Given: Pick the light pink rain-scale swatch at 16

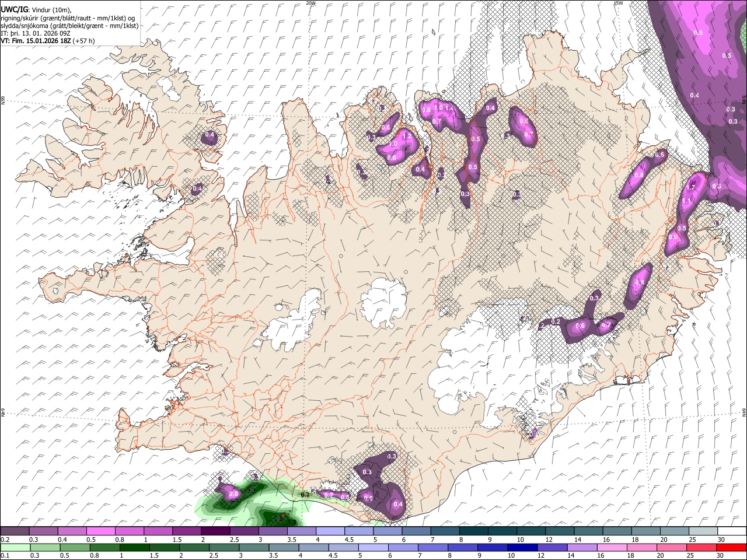Looking at the screenshot, I should point(612,547).
